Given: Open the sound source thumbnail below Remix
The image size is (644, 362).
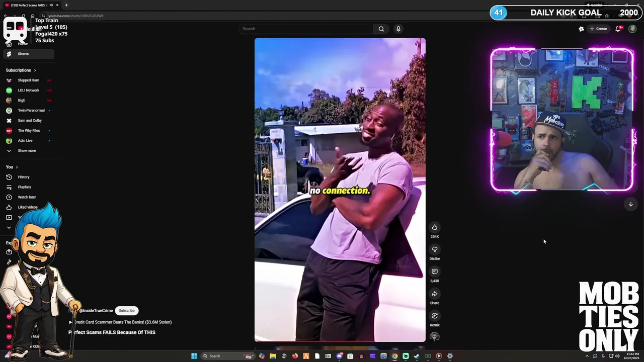Looking at the screenshot, I should (435, 337).
